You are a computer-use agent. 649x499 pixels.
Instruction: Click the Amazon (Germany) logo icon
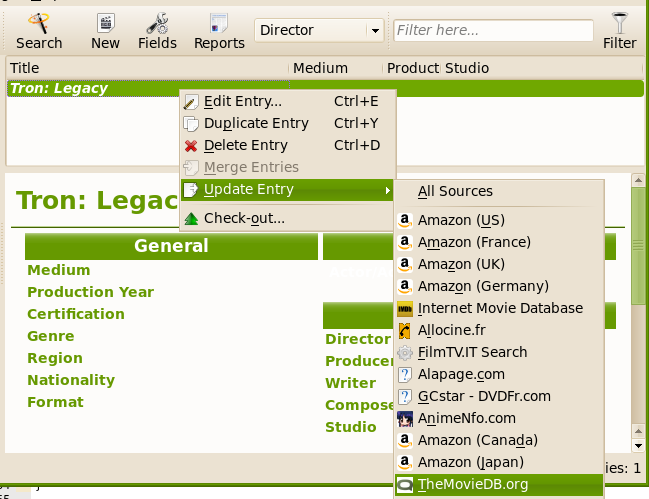click(405, 286)
